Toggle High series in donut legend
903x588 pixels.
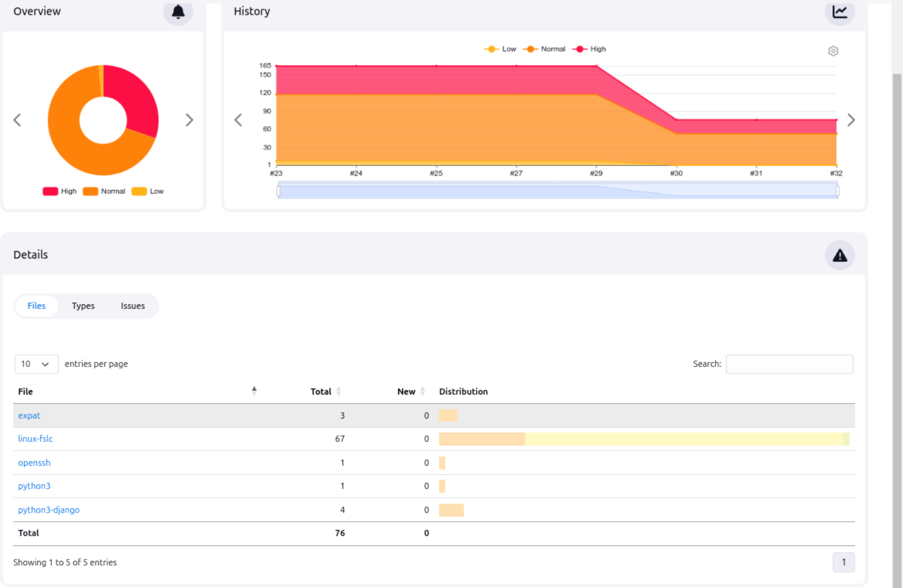59,191
